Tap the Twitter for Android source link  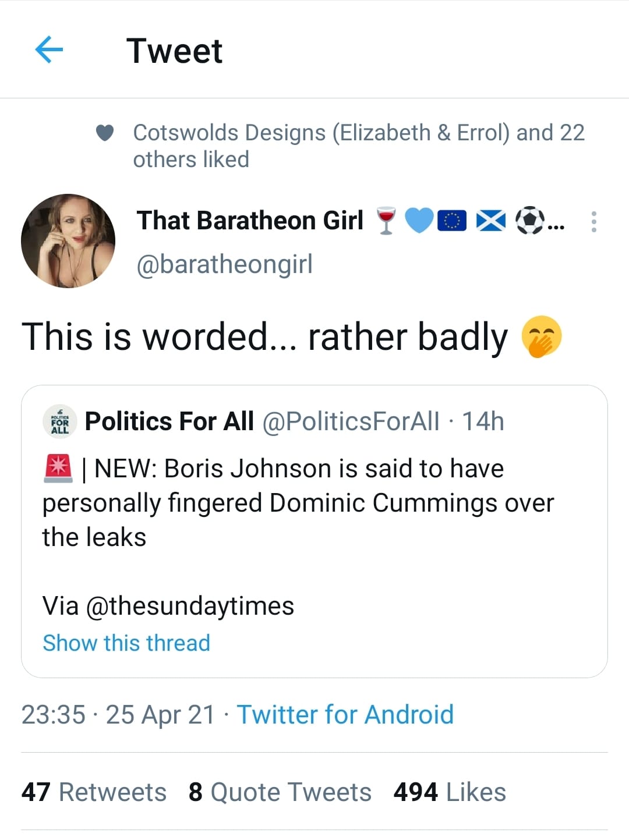[x=345, y=714]
